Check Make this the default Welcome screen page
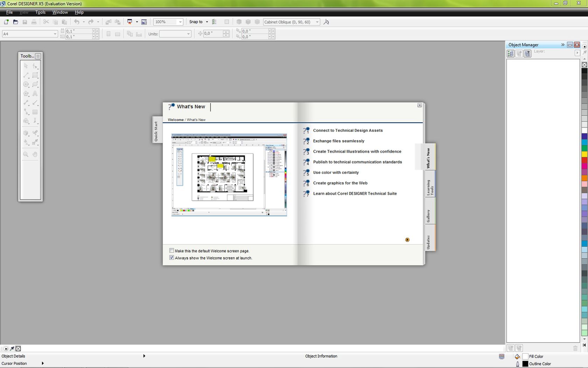 [171, 251]
